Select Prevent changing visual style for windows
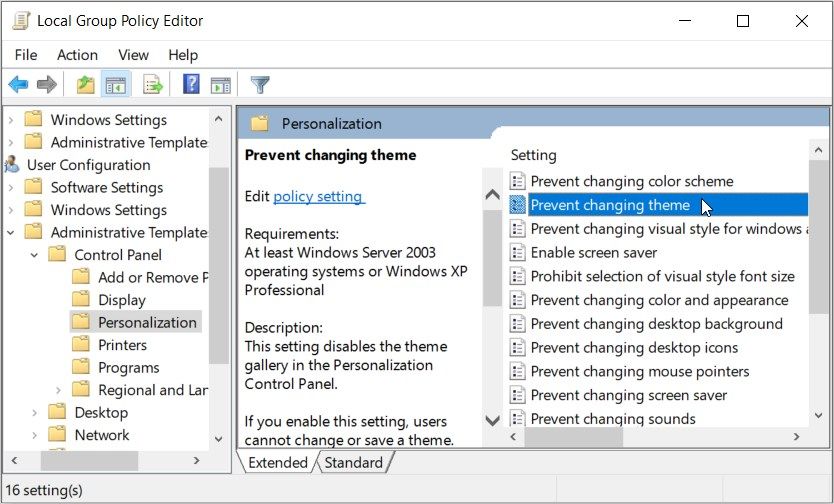 pos(657,229)
